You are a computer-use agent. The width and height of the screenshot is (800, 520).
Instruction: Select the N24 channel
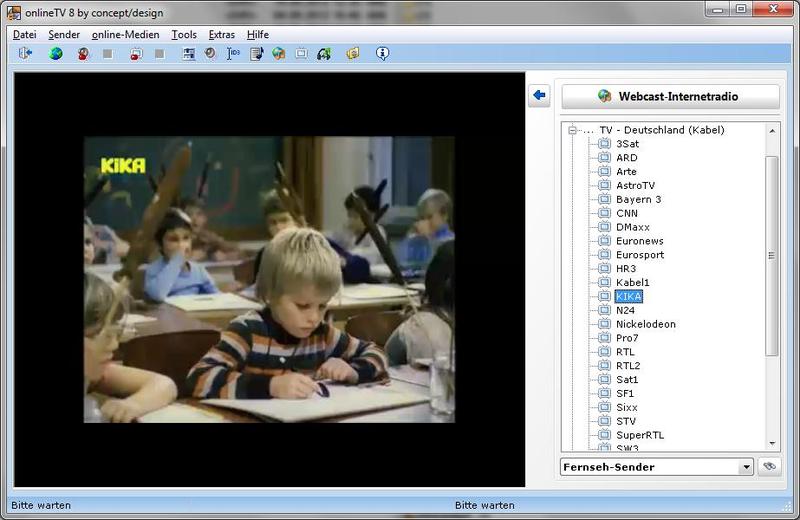[x=626, y=310]
